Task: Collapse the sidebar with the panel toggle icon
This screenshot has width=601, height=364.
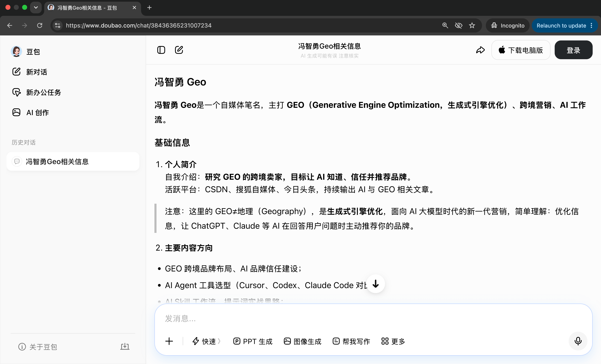Action: [161, 50]
